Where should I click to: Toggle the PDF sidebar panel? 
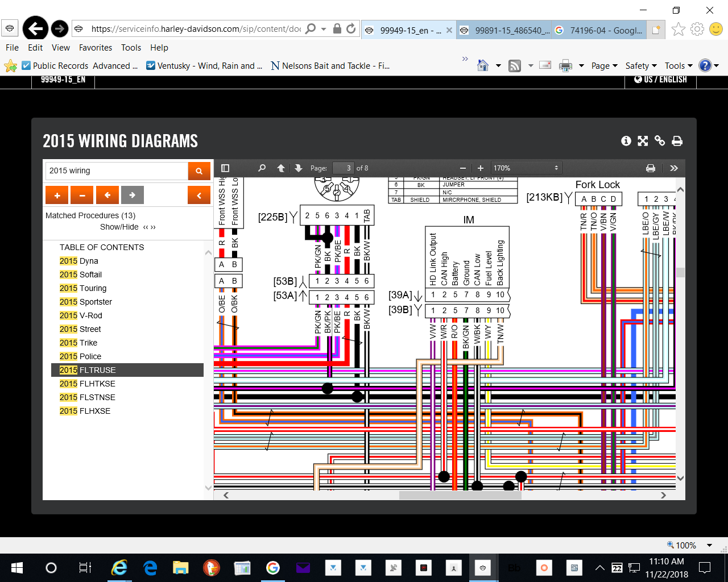click(x=225, y=168)
